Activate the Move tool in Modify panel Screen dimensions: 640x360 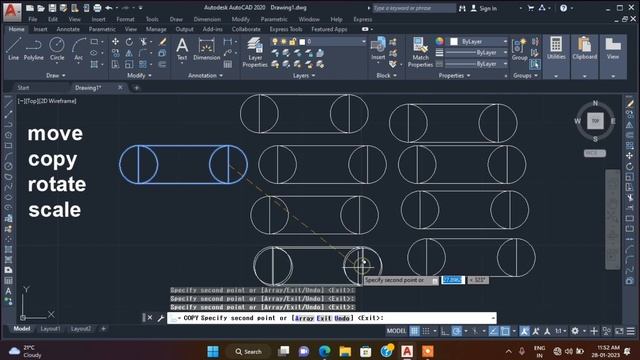click(x=116, y=42)
